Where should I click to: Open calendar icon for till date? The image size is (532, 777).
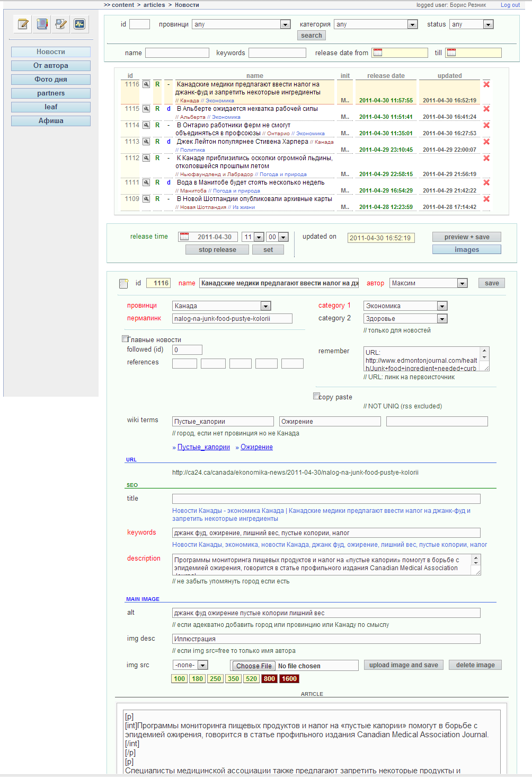click(451, 53)
